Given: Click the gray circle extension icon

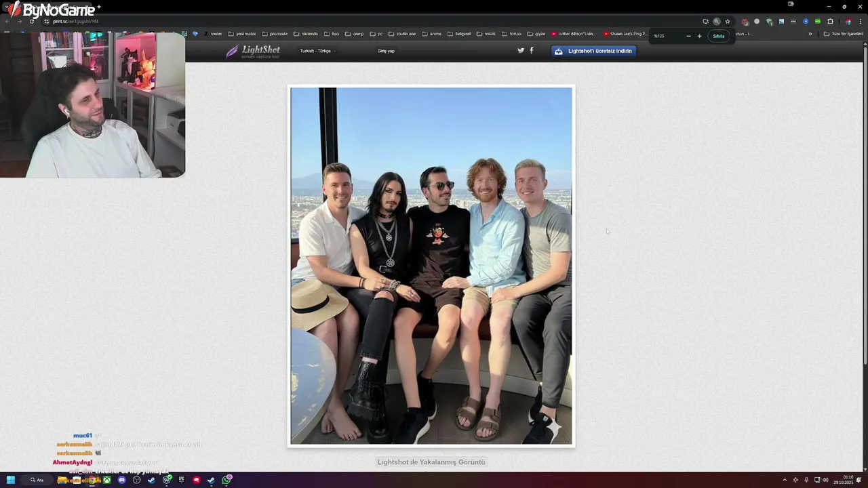Looking at the screenshot, I should (757, 22).
